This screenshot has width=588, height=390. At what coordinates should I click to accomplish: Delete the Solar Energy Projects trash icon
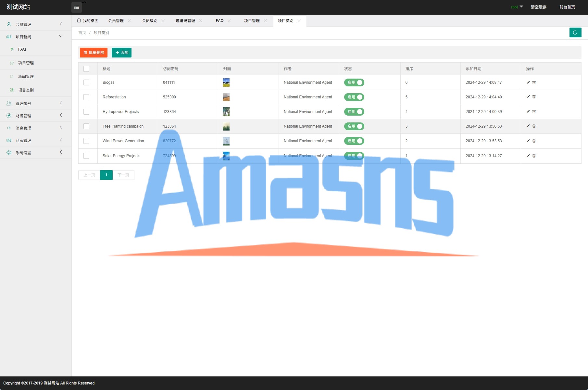(534, 156)
